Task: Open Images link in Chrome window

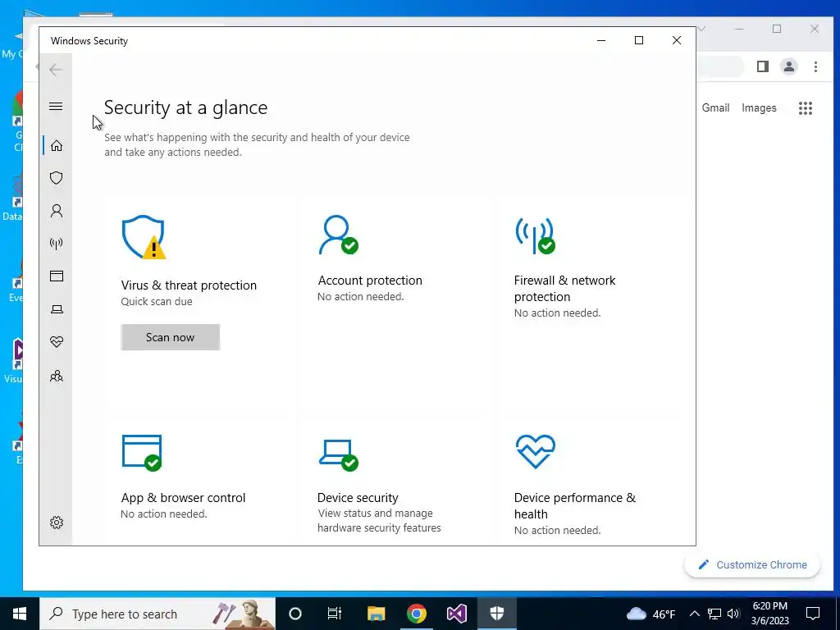Action: pyautogui.click(x=759, y=107)
